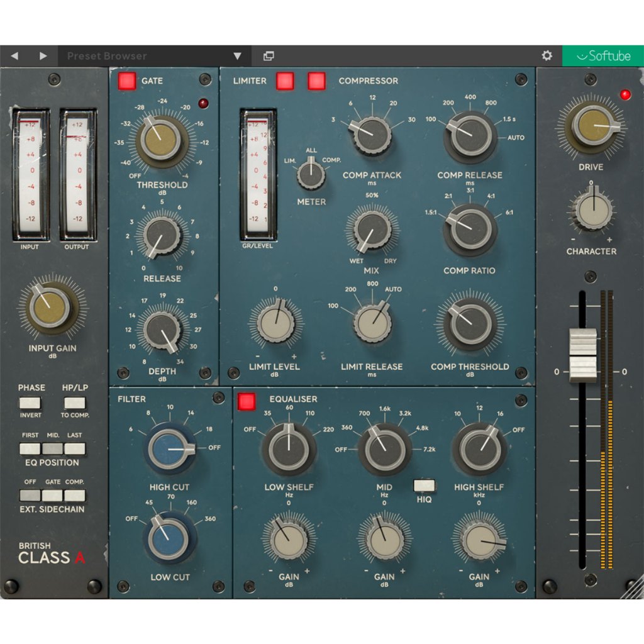Click the Softube logo
Screen dimensions: 644x644
[606, 55]
